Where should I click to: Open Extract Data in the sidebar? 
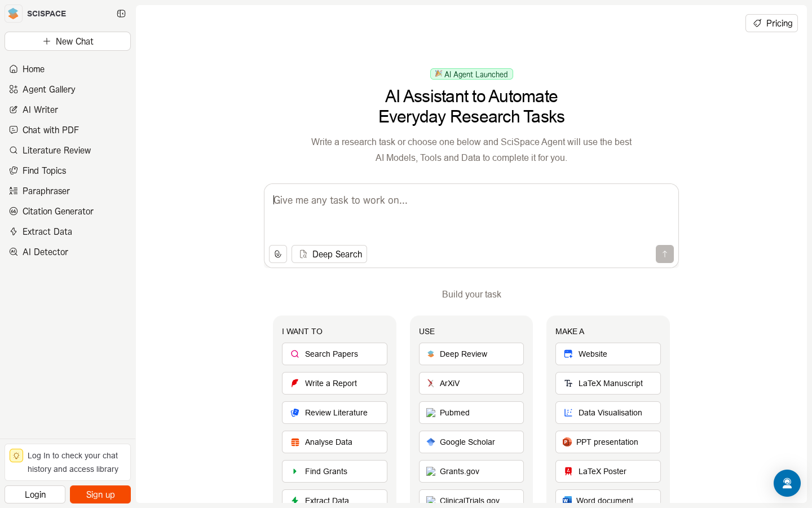(68, 231)
